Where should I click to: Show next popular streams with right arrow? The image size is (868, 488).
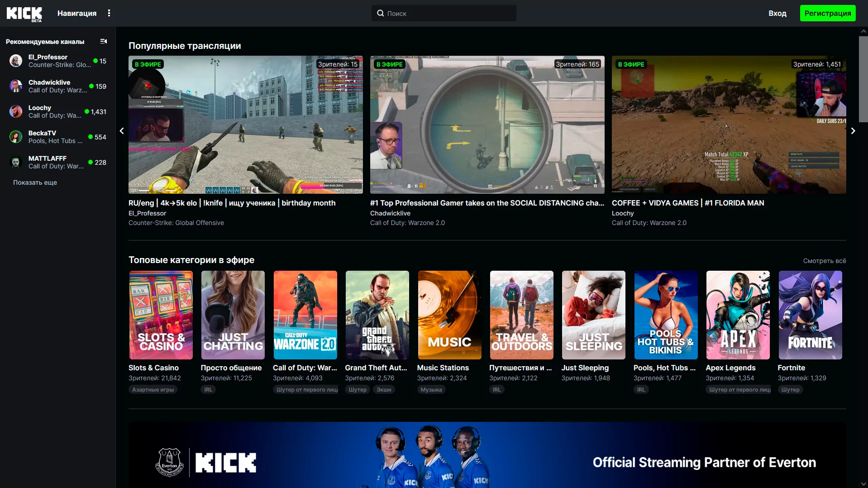click(853, 131)
